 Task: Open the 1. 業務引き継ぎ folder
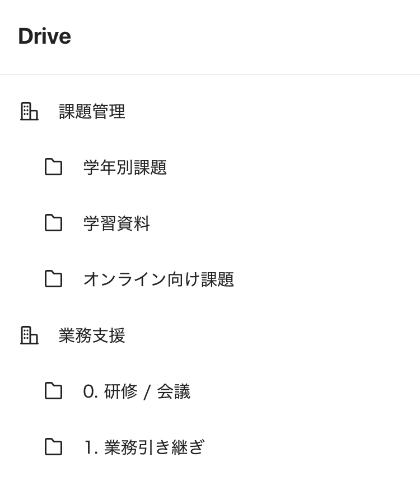144,447
